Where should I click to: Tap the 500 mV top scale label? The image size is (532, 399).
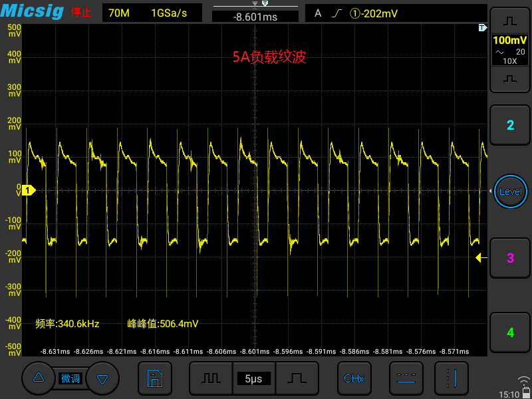pos(15,30)
